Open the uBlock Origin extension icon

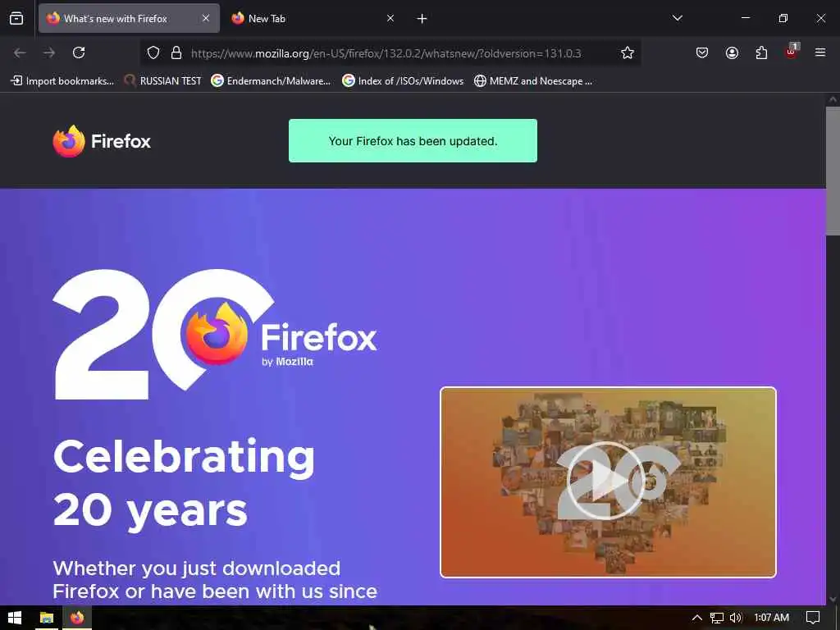792,52
